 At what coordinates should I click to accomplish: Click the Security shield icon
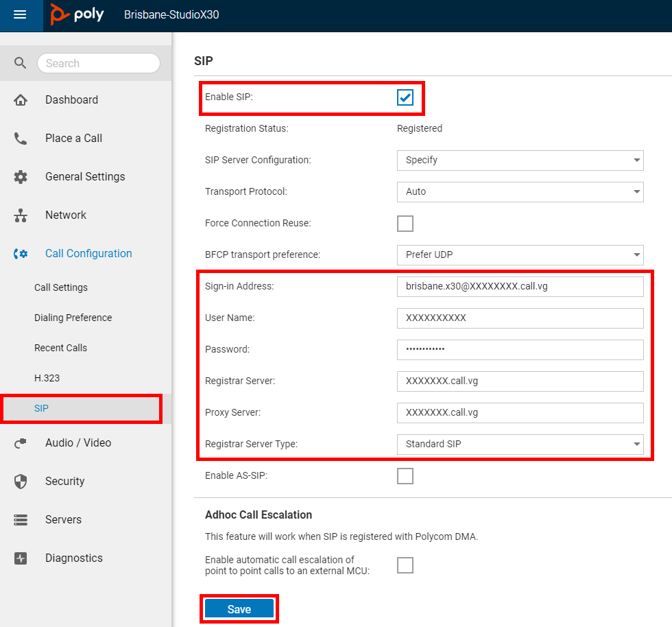point(21,481)
